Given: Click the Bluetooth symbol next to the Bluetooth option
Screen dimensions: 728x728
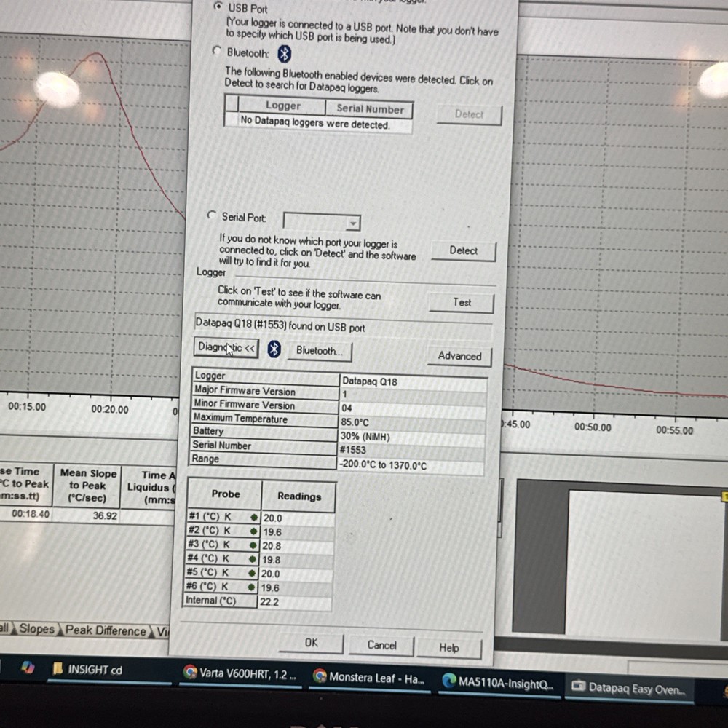Looking at the screenshot, I should (x=285, y=52).
